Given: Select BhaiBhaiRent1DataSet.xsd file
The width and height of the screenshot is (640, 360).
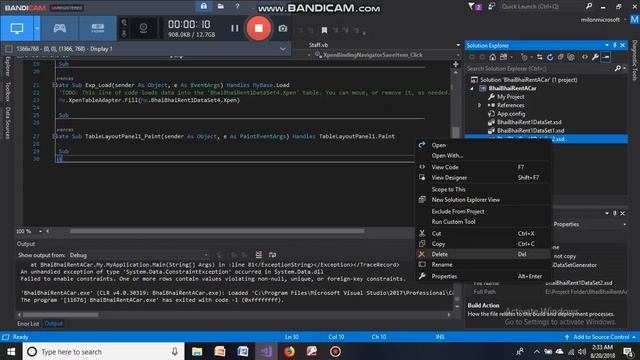Looking at the screenshot, I should 529,122.
